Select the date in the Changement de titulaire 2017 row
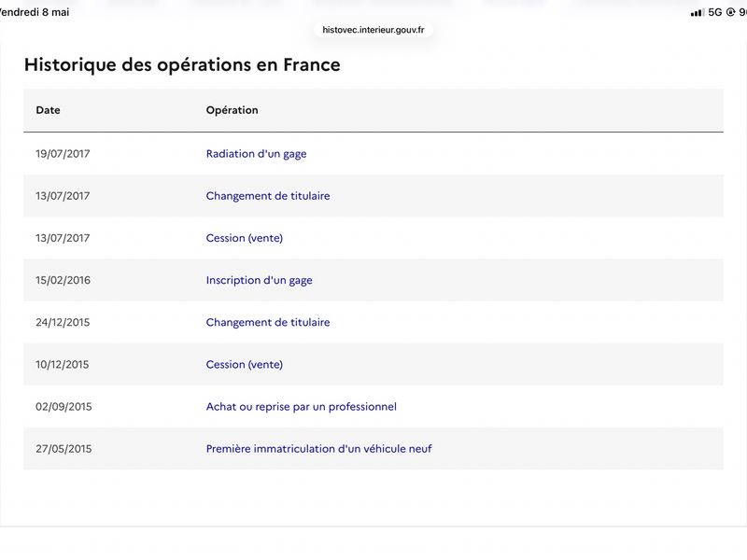The height and width of the screenshot is (560, 747). [x=63, y=196]
